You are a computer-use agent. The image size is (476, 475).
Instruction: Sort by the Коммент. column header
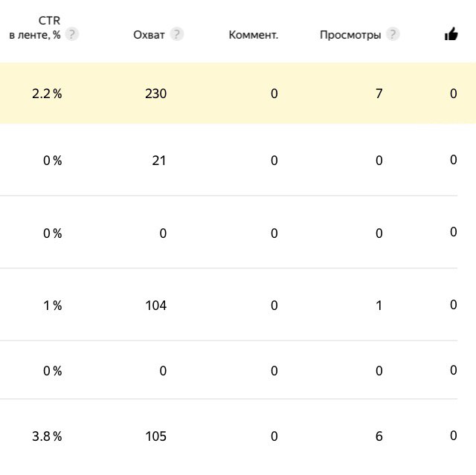(253, 35)
